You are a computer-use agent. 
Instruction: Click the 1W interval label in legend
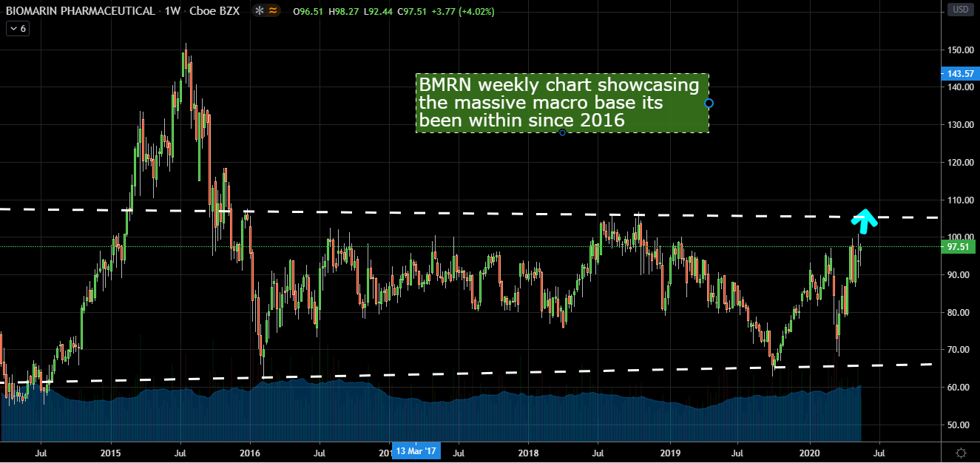173,11
